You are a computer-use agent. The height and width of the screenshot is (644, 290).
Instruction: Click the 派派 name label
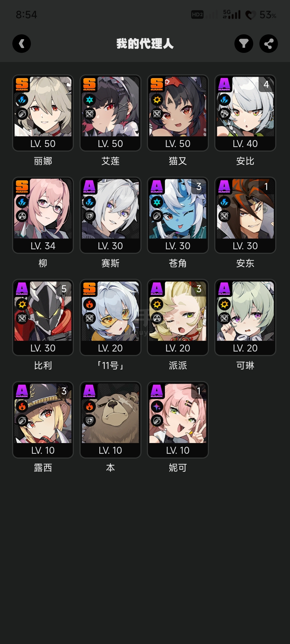(178, 365)
